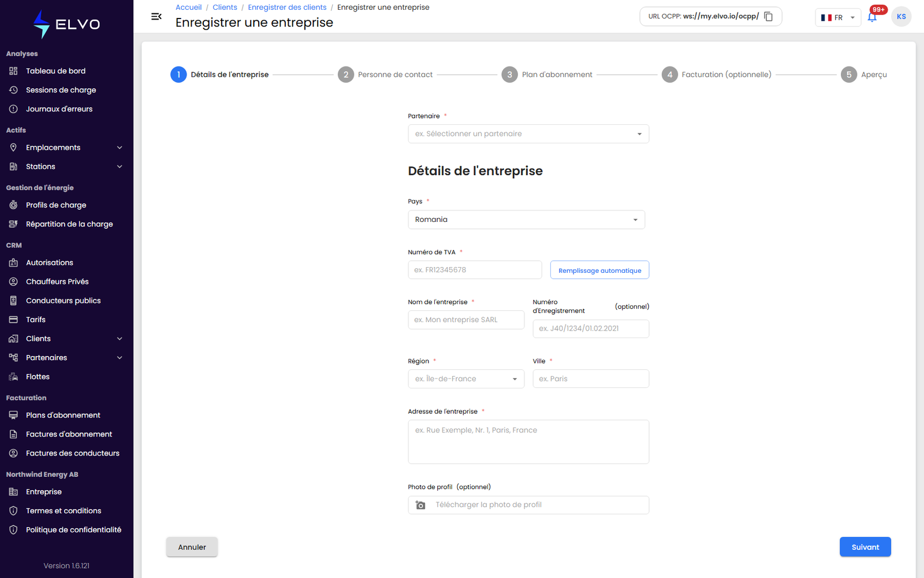Click the camera icon for profile photo
Screen dimensions: 924x578
[x=420, y=505]
